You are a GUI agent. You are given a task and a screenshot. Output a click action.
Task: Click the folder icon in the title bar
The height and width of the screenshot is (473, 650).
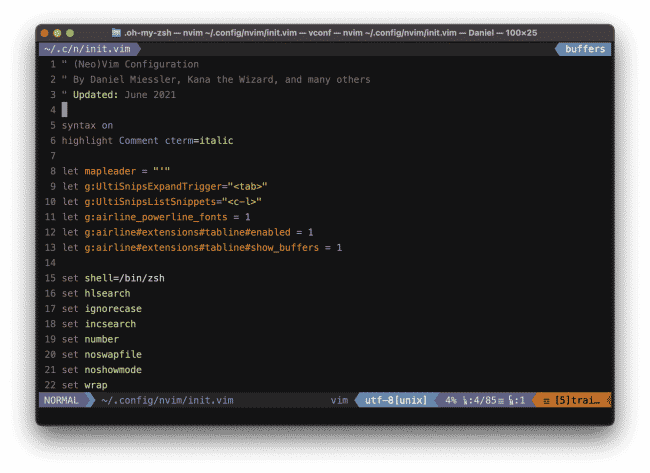click(116, 33)
